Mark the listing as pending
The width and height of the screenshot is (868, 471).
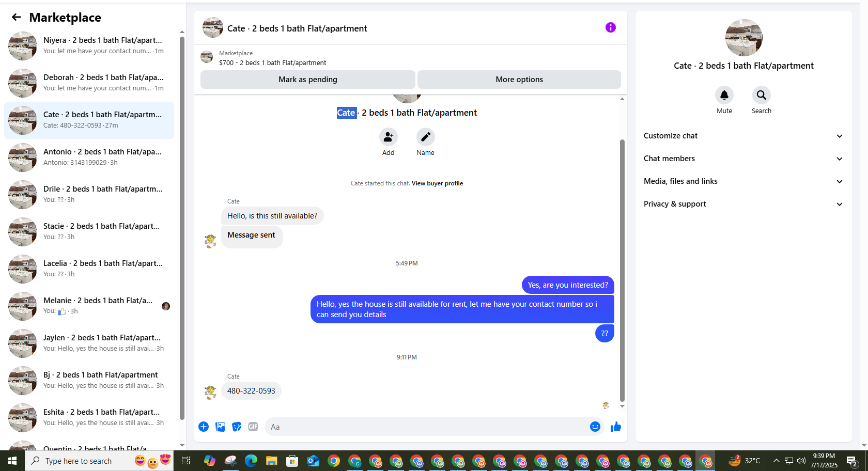(308, 80)
